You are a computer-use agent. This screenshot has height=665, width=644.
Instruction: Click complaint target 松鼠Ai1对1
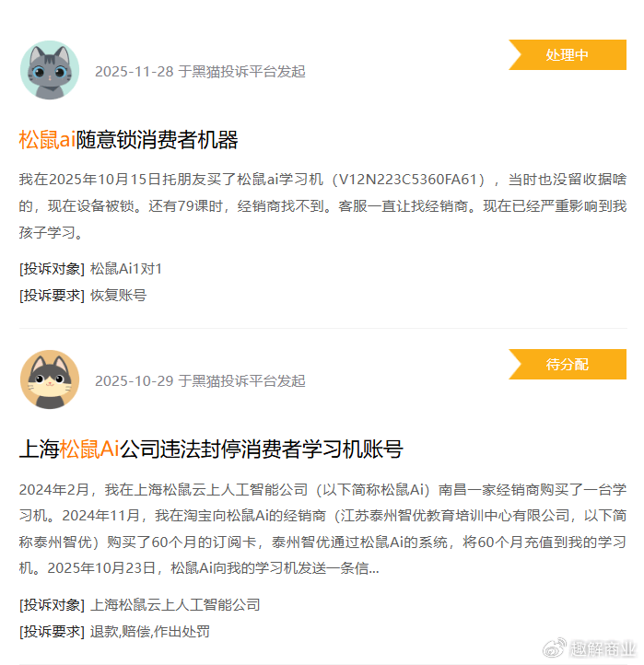(126, 269)
